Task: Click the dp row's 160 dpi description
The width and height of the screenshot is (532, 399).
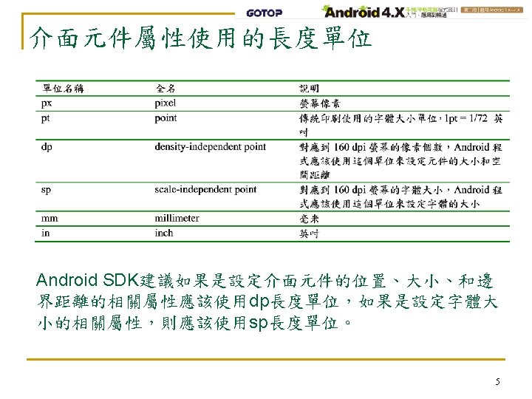Action: click(400, 161)
